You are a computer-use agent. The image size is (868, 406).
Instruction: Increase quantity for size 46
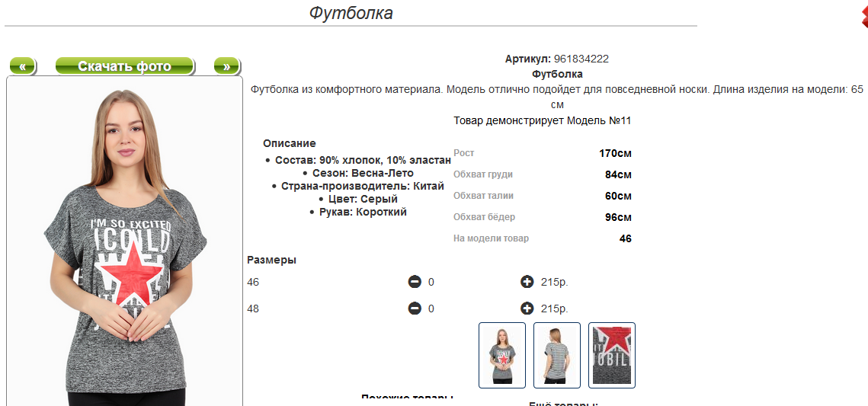pos(527,283)
